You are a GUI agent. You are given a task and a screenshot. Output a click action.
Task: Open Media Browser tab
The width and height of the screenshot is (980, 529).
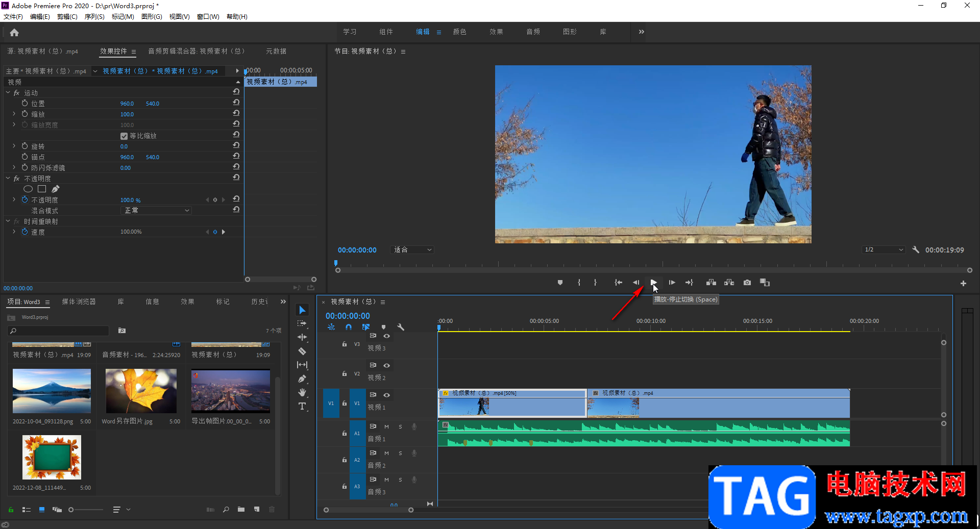pyautogui.click(x=79, y=302)
